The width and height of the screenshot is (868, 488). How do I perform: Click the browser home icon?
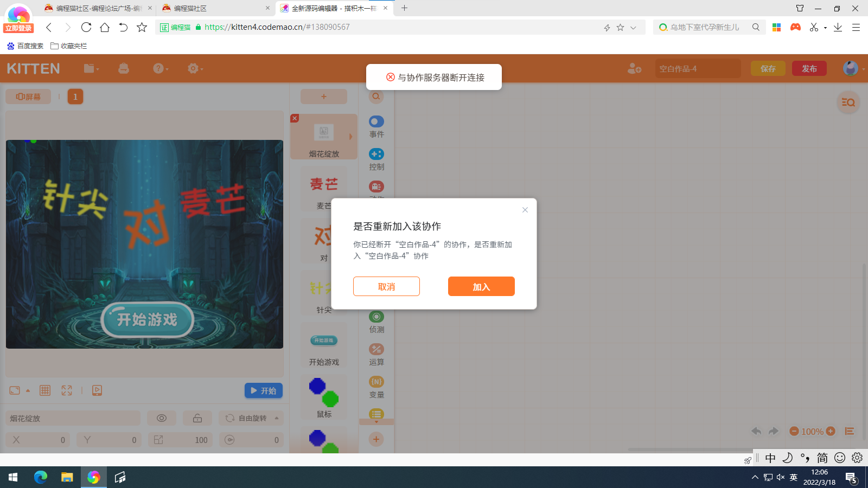click(105, 27)
